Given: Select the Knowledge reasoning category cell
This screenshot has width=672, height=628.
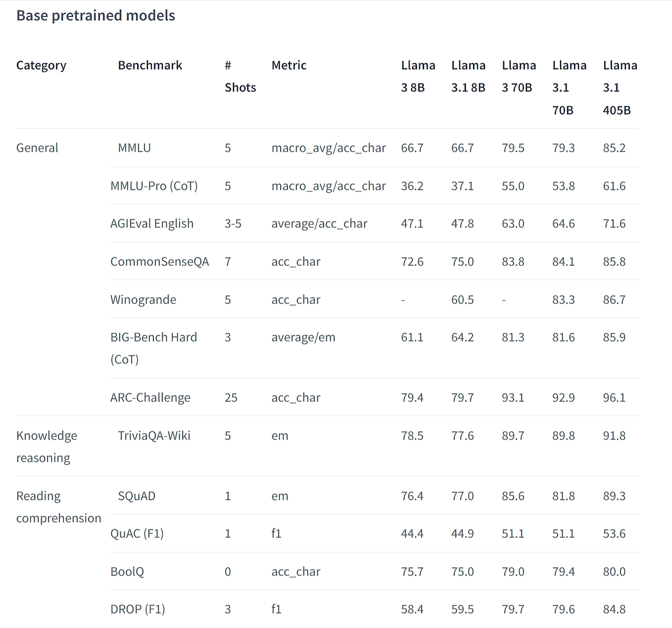Looking at the screenshot, I should coord(47,447).
